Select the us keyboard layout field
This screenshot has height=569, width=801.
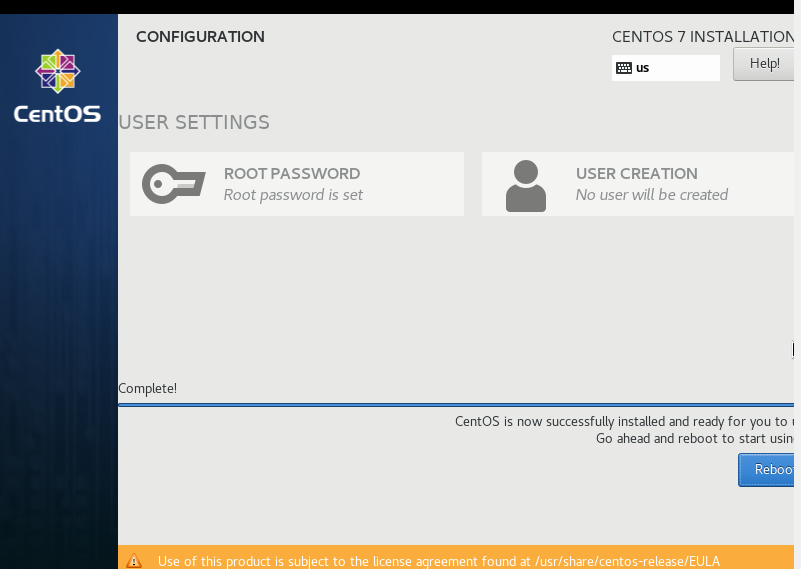coord(666,68)
